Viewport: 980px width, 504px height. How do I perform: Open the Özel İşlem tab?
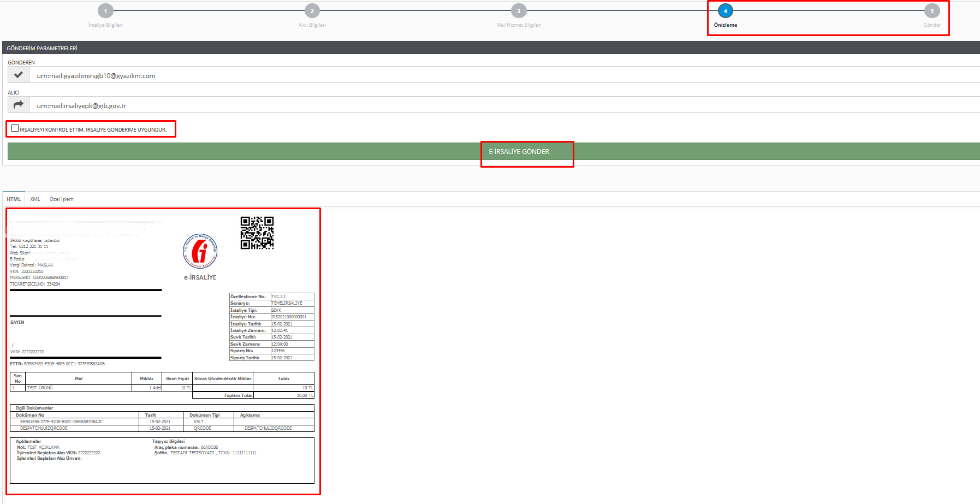pos(61,199)
